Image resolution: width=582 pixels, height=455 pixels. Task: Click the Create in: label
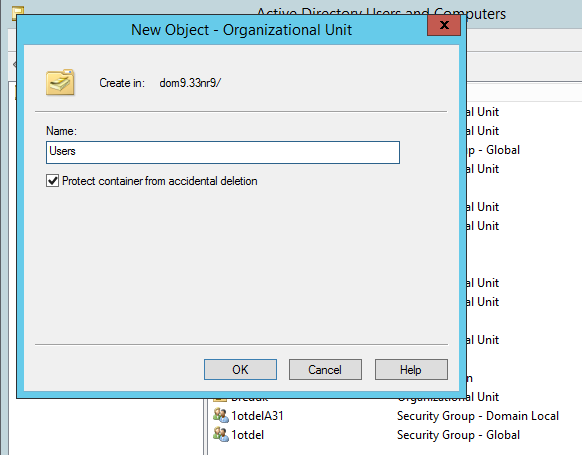pos(122,83)
